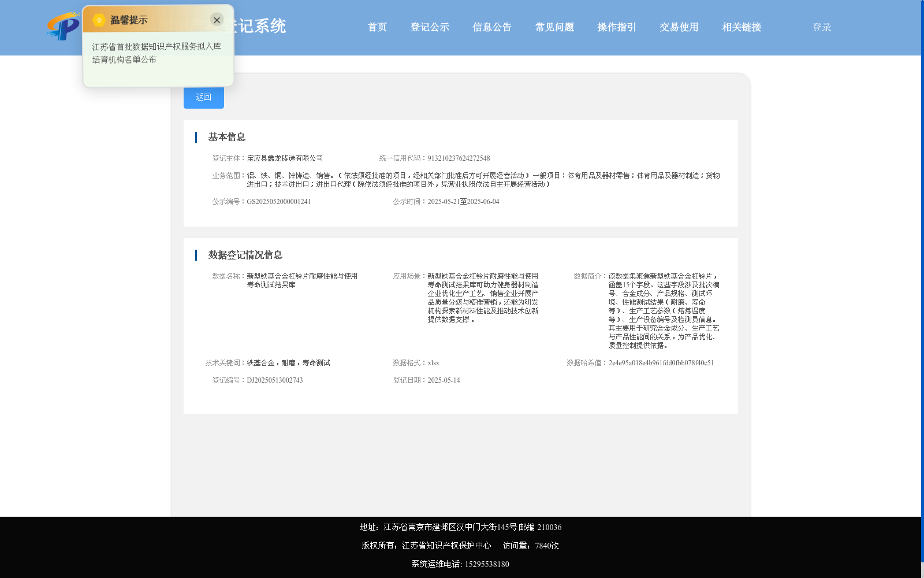Select hash value 2e4e95a018e4b961fdd0fbb078f40c51
The width and height of the screenshot is (924, 578).
coord(661,363)
